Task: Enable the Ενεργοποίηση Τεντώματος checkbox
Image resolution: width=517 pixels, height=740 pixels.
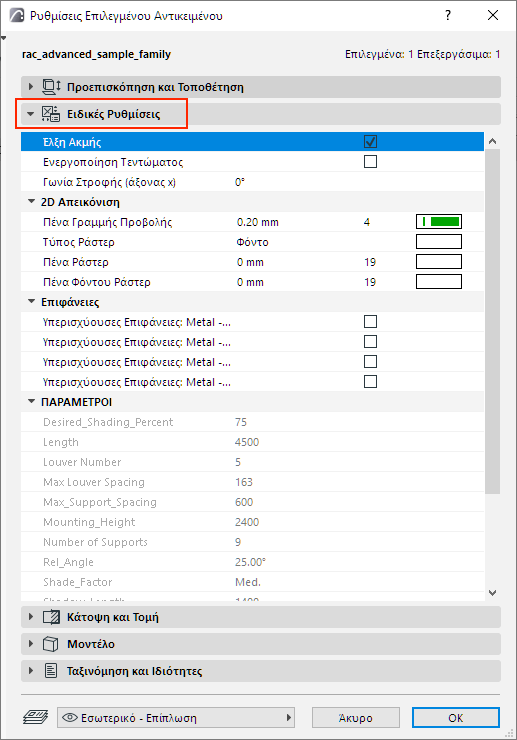Action: (371, 162)
